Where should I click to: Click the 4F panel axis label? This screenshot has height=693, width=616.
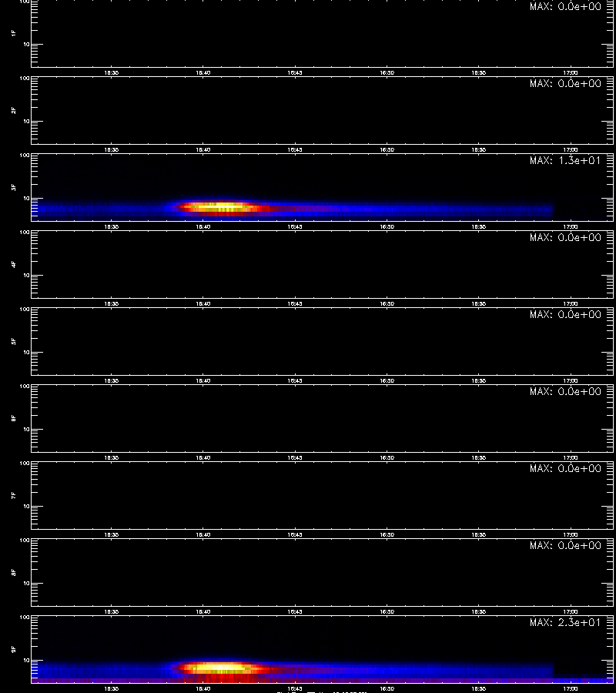click(14, 264)
